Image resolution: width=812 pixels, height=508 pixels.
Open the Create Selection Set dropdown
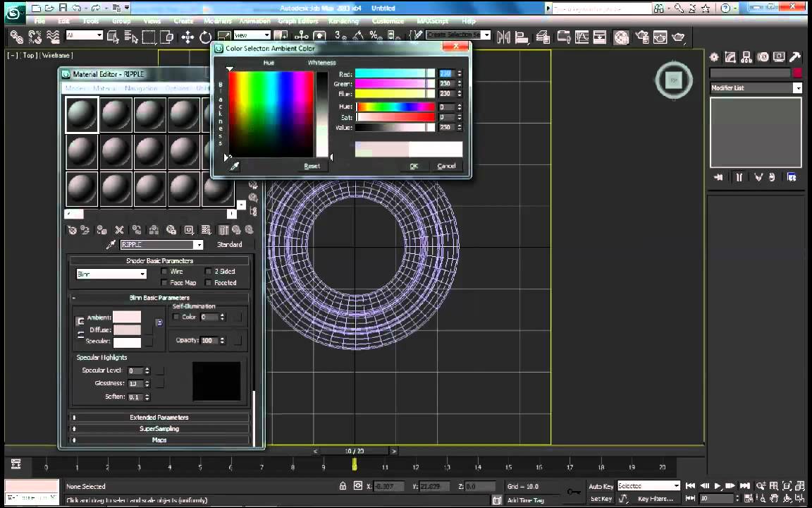458,35
